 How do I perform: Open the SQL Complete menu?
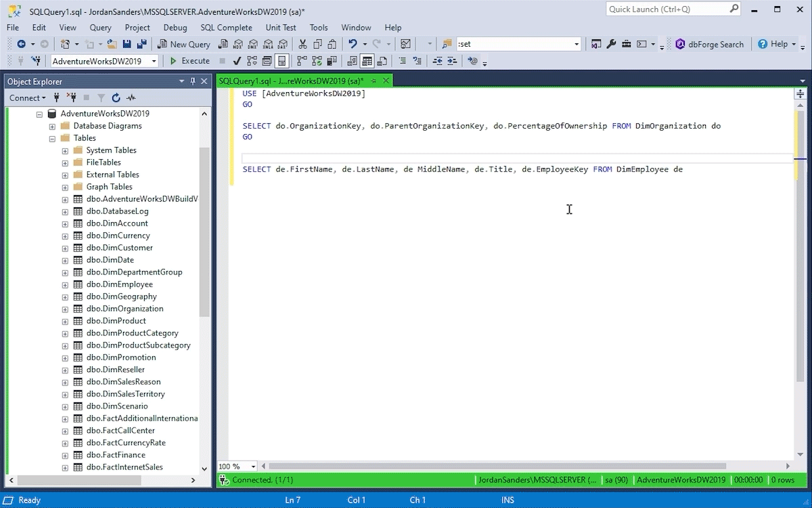tap(226, 28)
